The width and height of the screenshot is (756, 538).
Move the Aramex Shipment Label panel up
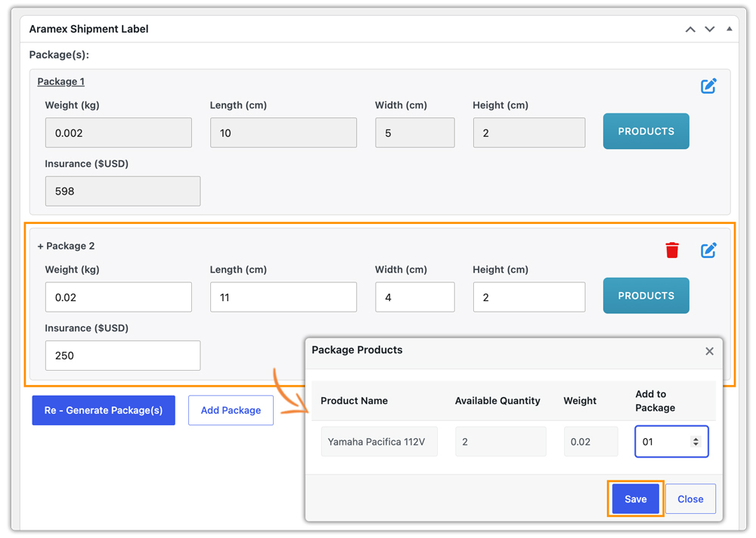[x=690, y=30]
